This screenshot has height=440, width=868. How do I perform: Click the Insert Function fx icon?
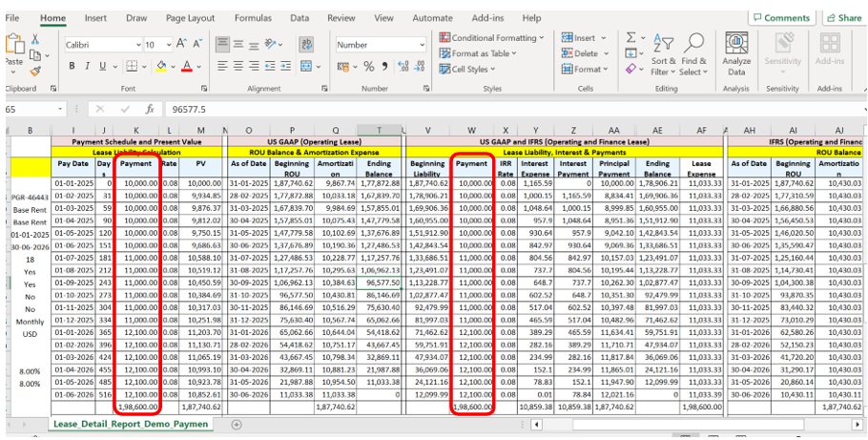point(150,110)
